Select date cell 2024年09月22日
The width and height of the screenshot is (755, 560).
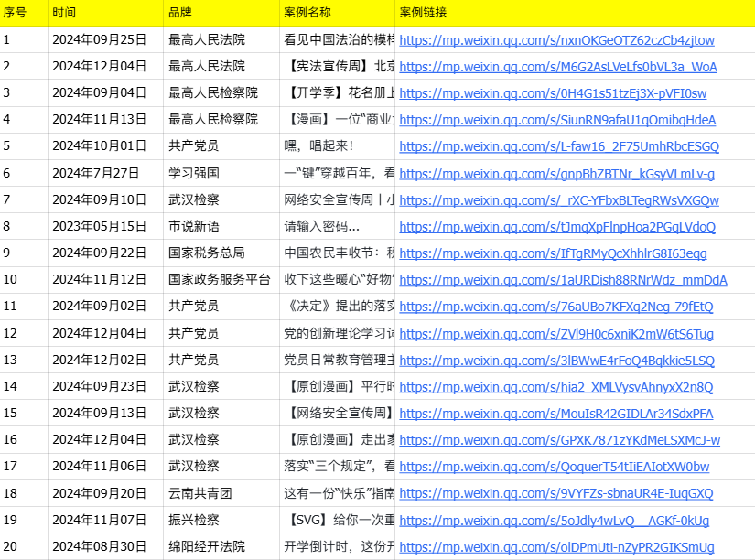106,253
